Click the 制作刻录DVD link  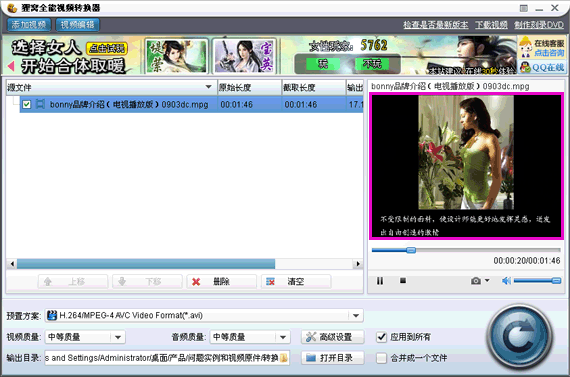539,25
